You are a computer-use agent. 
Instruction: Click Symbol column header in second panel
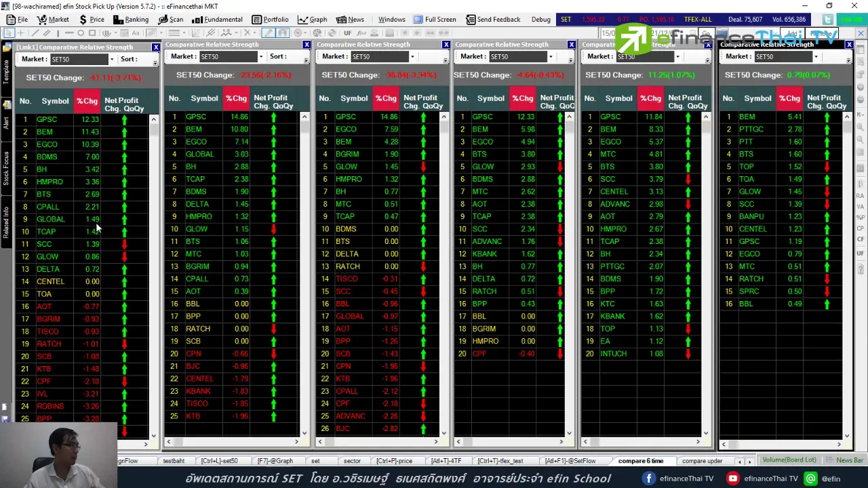click(204, 99)
